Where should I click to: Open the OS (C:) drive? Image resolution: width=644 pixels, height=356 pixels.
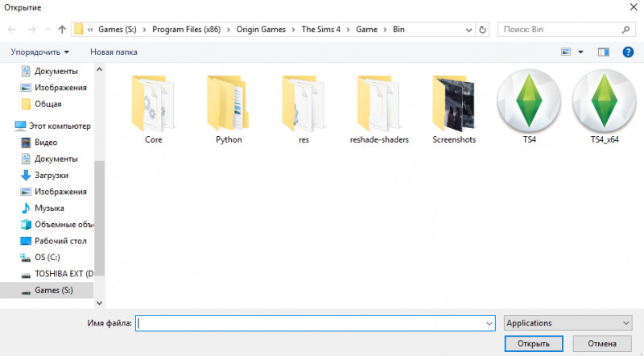[x=40, y=258]
